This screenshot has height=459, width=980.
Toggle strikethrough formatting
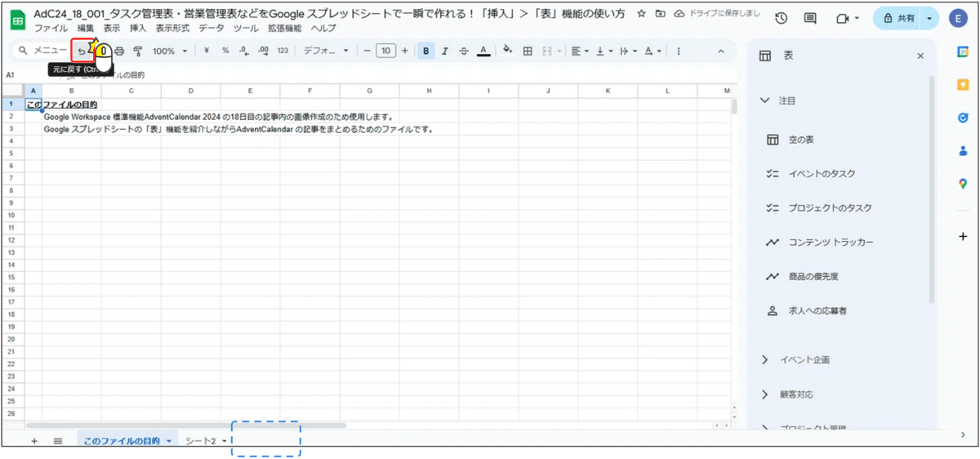click(464, 51)
